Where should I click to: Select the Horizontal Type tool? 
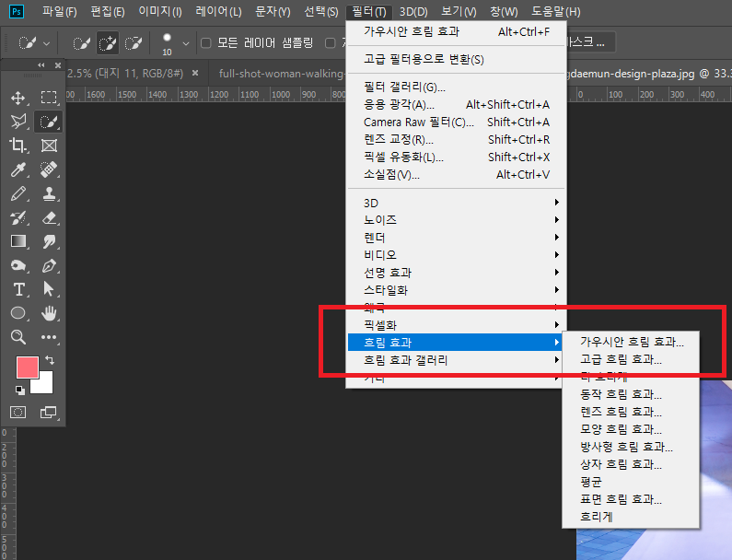click(x=17, y=289)
